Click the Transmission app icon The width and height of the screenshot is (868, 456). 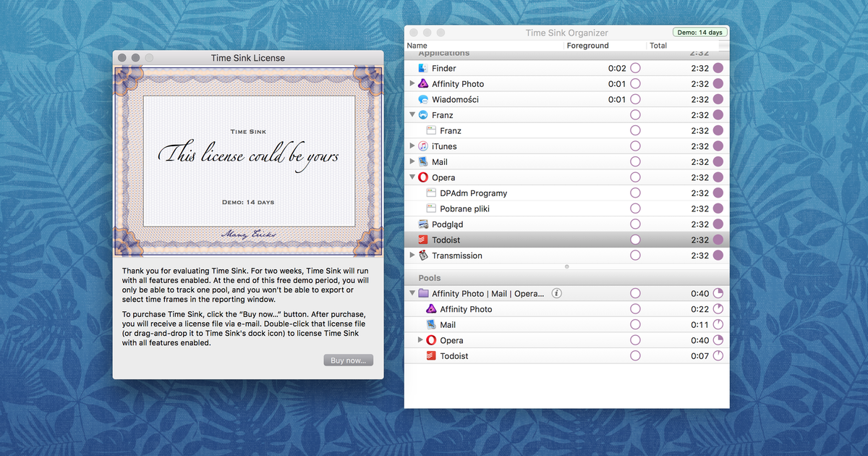pos(423,256)
